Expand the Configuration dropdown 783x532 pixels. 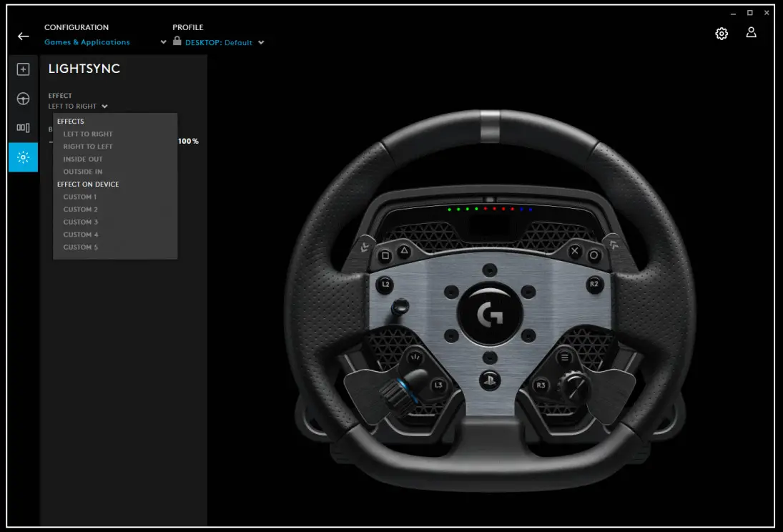point(163,42)
